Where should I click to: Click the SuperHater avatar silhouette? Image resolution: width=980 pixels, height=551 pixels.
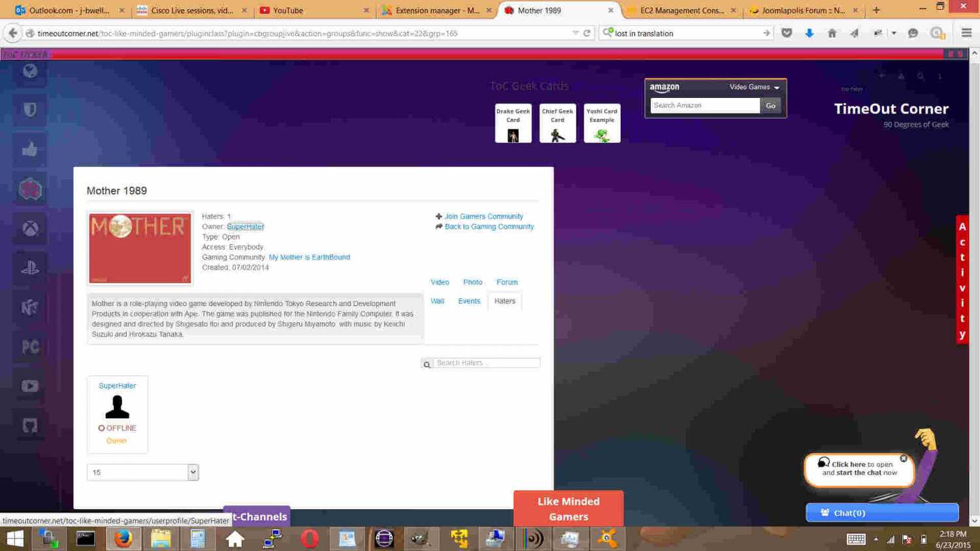pyautogui.click(x=117, y=407)
